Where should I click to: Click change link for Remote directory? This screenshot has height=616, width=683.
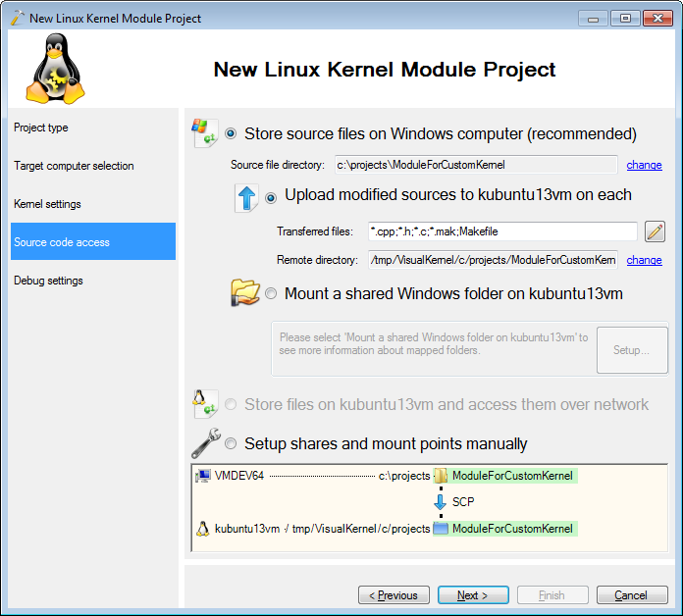click(644, 260)
